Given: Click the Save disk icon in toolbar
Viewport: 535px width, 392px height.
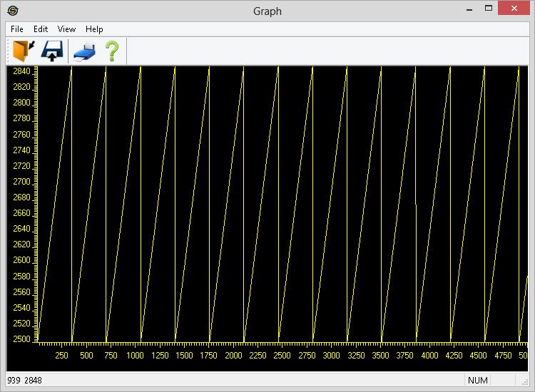Looking at the screenshot, I should click(52, 51).
